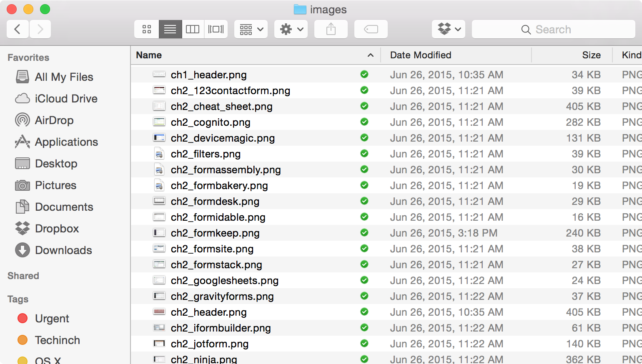Switch to Cover Flow view
The height and width of the screenshot is (364, 642).
click(x=216, y=29)
